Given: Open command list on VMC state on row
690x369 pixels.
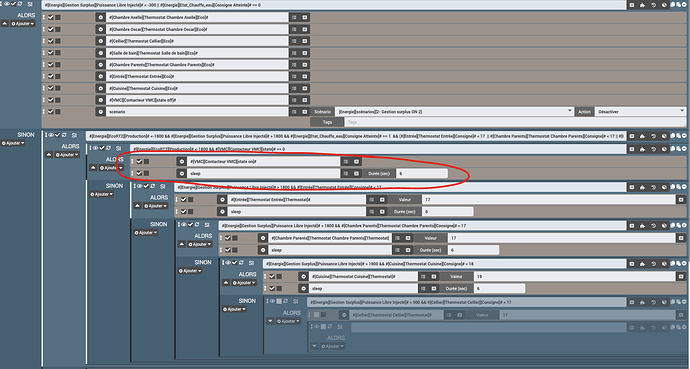Looking at the screenshot, I should 346,161.
